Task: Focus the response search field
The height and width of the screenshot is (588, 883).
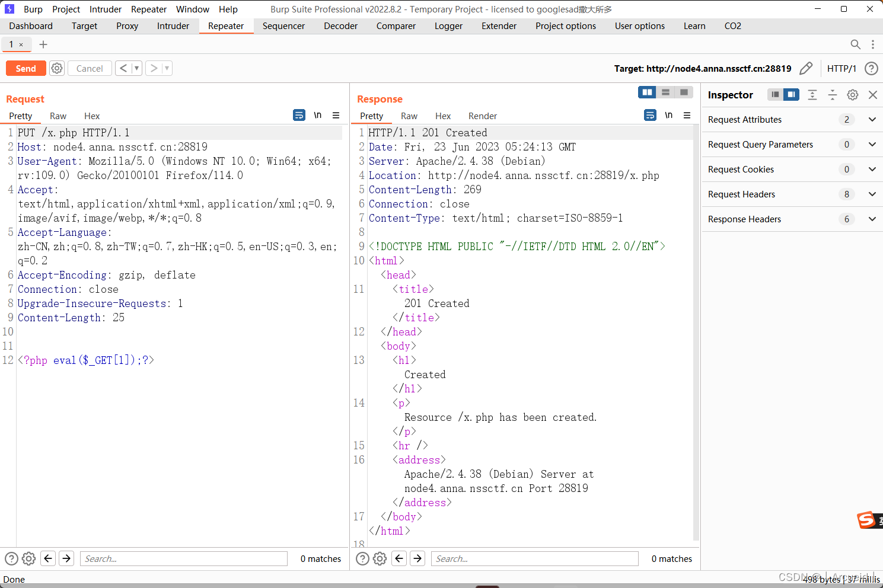Action: pyautogui.click(x=535, y=558)
